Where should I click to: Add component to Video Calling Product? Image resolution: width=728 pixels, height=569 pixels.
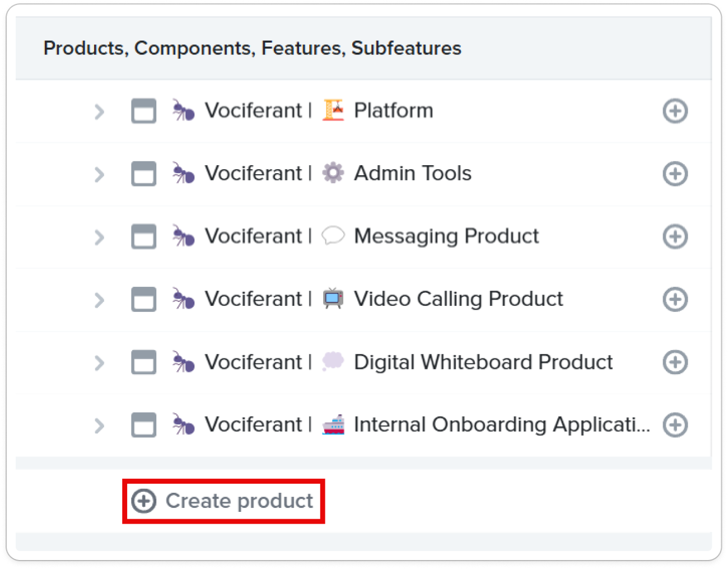675,299
